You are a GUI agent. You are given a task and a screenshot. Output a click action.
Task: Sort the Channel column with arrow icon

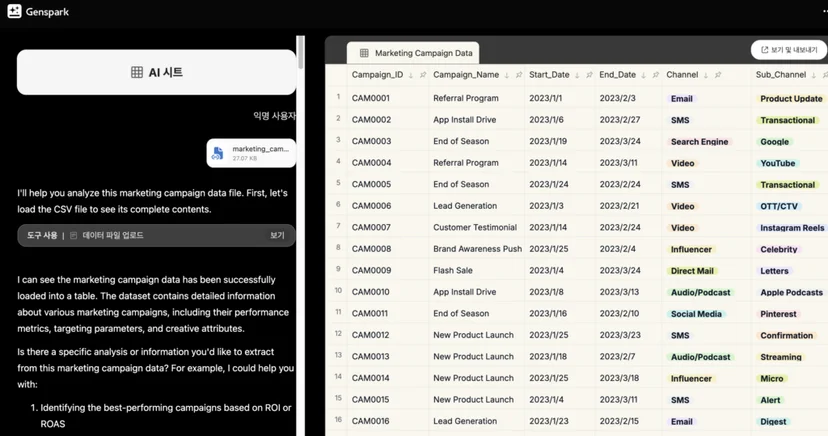click(706, 75)
